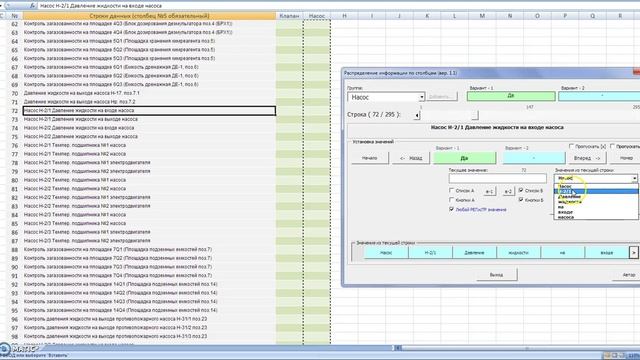Click row 73 Насос Н-2/1 на выходе насоса
The image size is (640, 360).
pos(149,119)
